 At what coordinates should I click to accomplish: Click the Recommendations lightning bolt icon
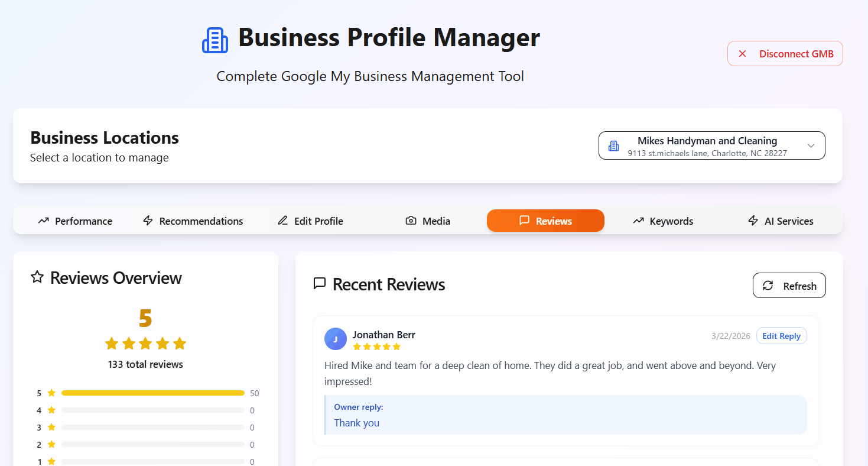146,221
